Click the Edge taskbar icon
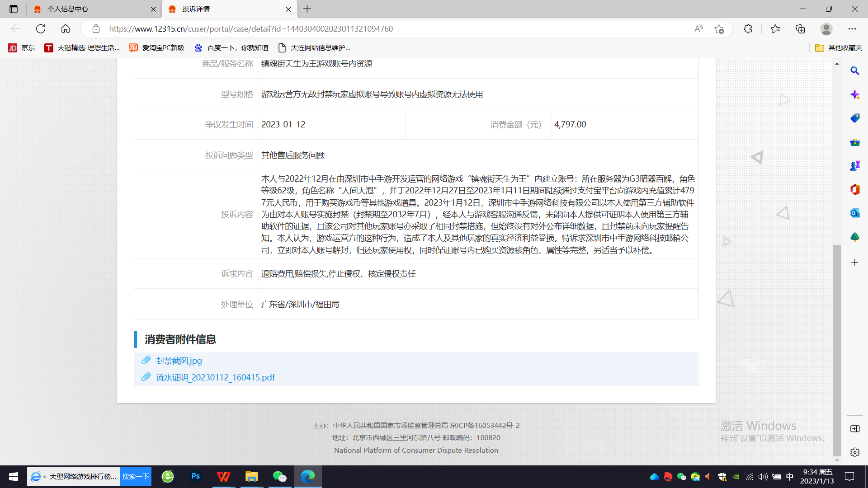This screenshot has height=488, width=868. (308, 477)
